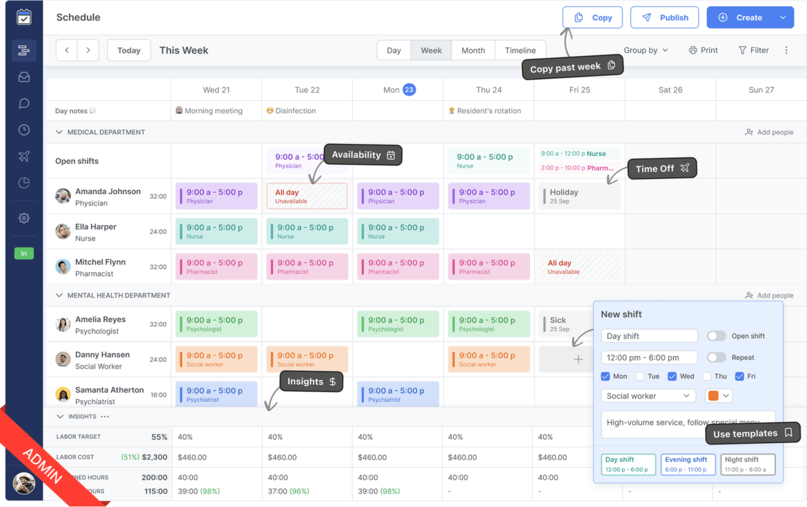Click the airplane time-off sidebar icon
Screen dimensions: 807x507
click(x=23, y=156)
